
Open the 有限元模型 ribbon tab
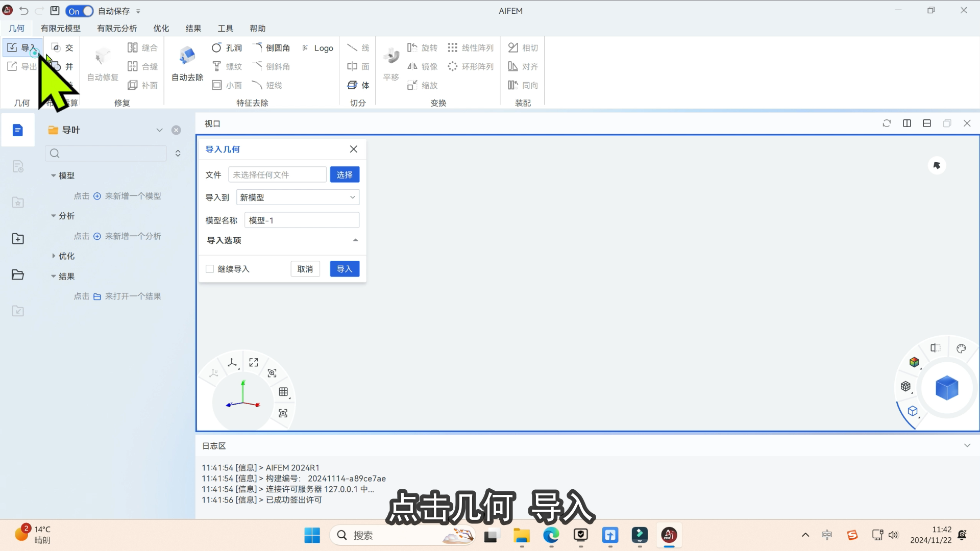pos(61,29)
